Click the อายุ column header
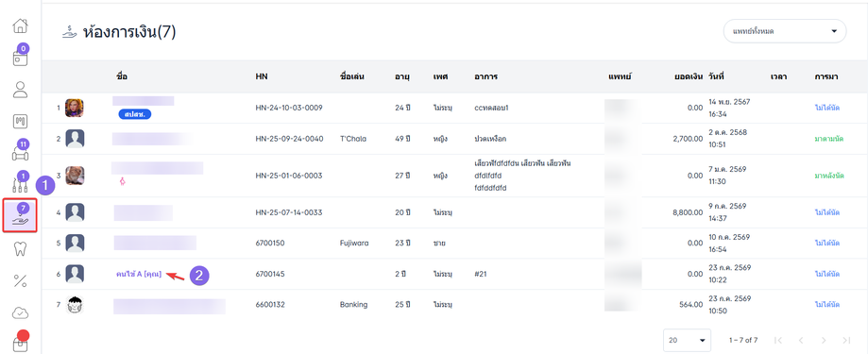Image resolution: width=868 pixels, height=354 pixels. (402, 76)
